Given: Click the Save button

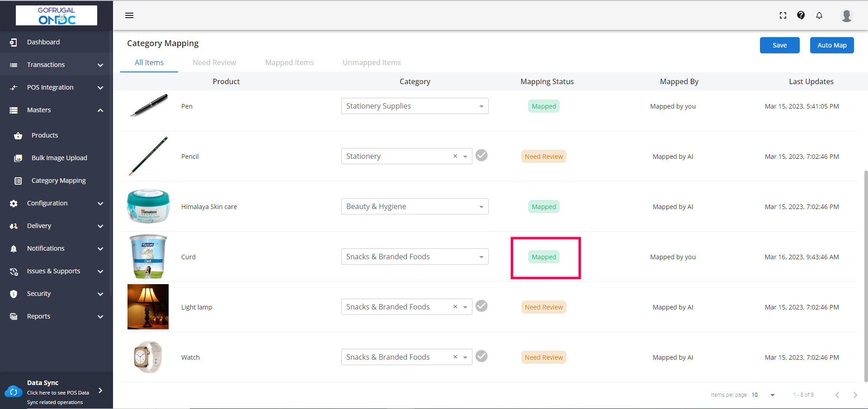Looking at the screenshot, I should click(779, 45).
